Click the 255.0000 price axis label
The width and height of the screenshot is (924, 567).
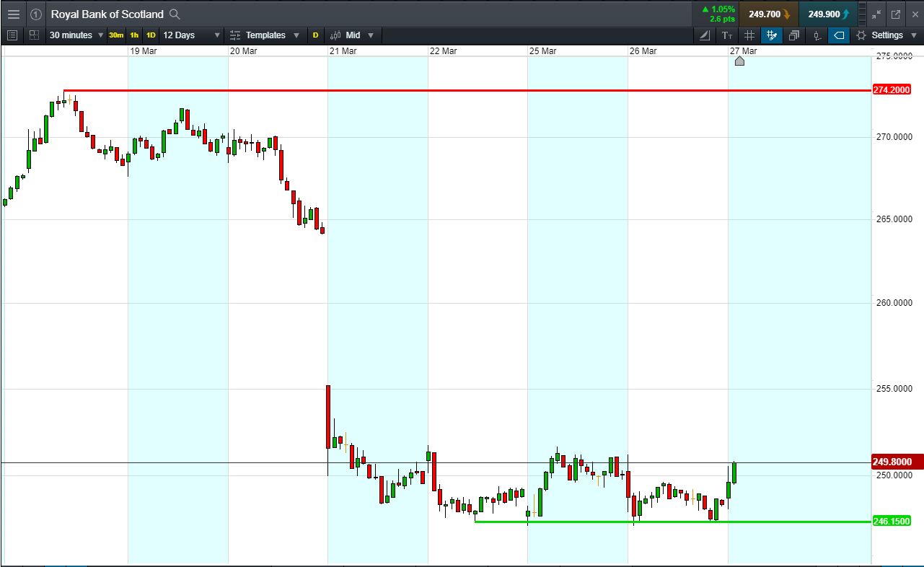point(894,389)
